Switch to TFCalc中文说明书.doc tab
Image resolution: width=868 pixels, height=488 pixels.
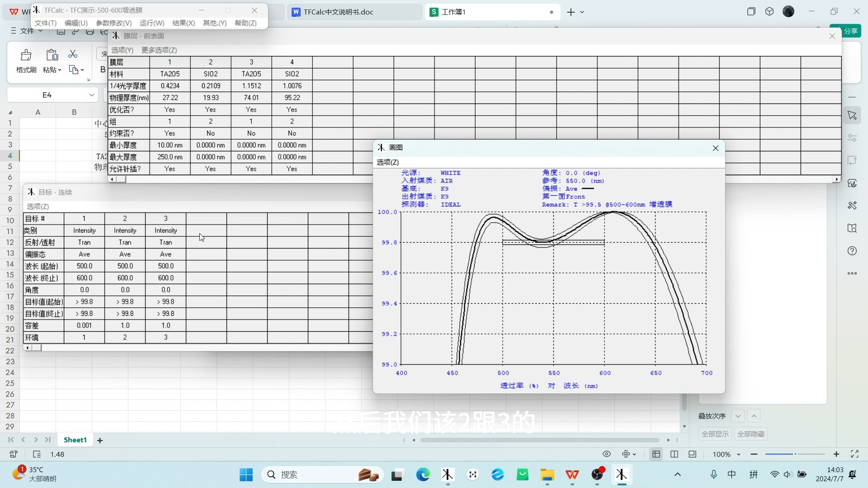click(338, 12)
